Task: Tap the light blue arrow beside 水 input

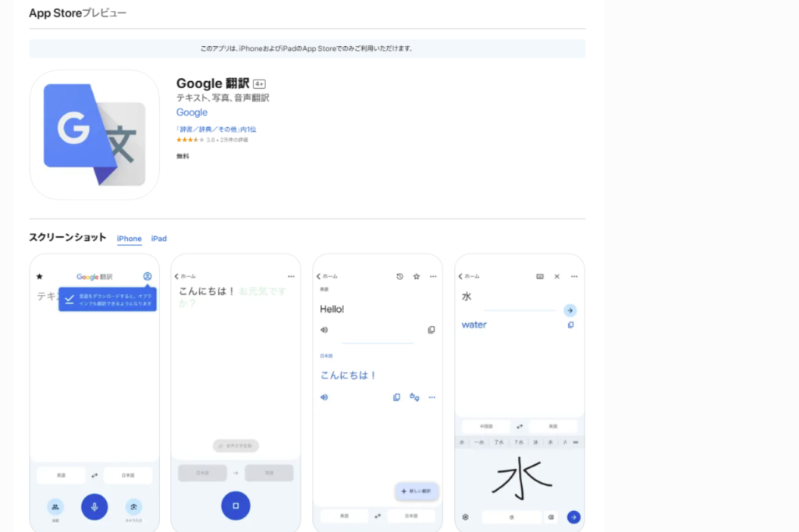Action: pyautogui.click(x=570, y=310)
